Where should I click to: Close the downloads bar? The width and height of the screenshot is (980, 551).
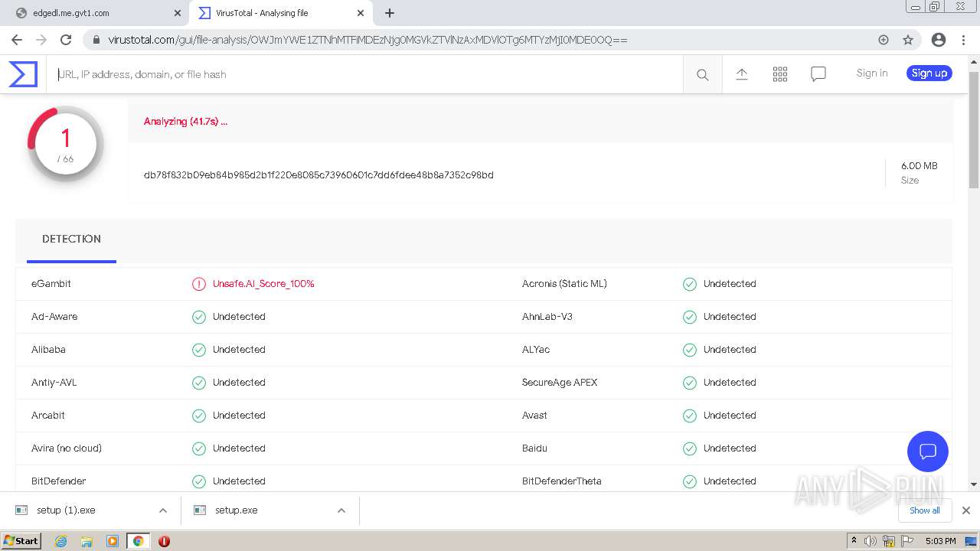coord(966,510)
